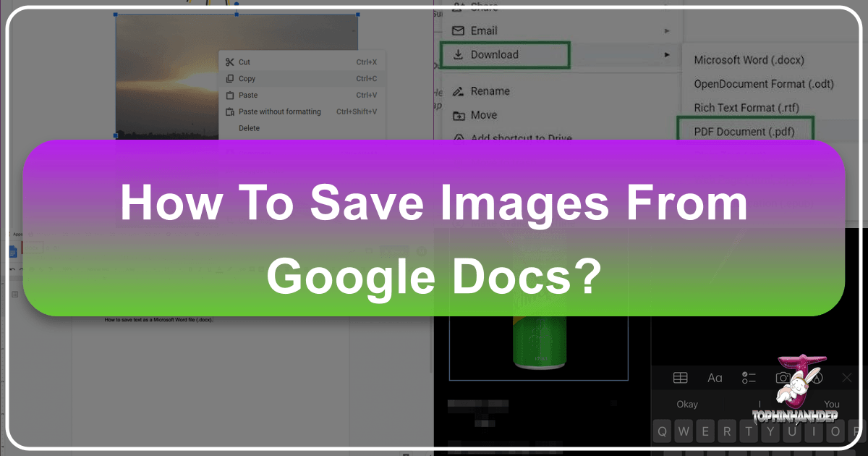Select Copy from the context menu
Viewport: 868px width, 456px height.
pyautogui.click(x=246, y=78)
